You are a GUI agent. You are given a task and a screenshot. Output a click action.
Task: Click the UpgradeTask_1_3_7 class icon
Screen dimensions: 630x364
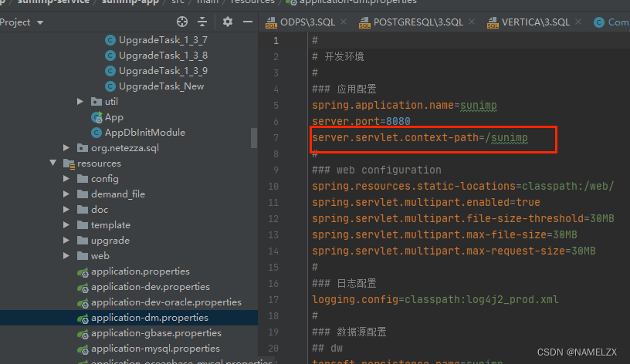(x=110, y=40)
